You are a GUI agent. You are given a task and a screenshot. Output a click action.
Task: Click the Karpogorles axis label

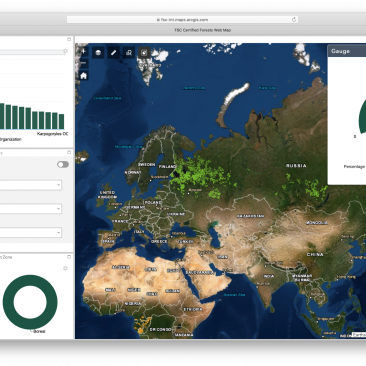tap(52, 134)
